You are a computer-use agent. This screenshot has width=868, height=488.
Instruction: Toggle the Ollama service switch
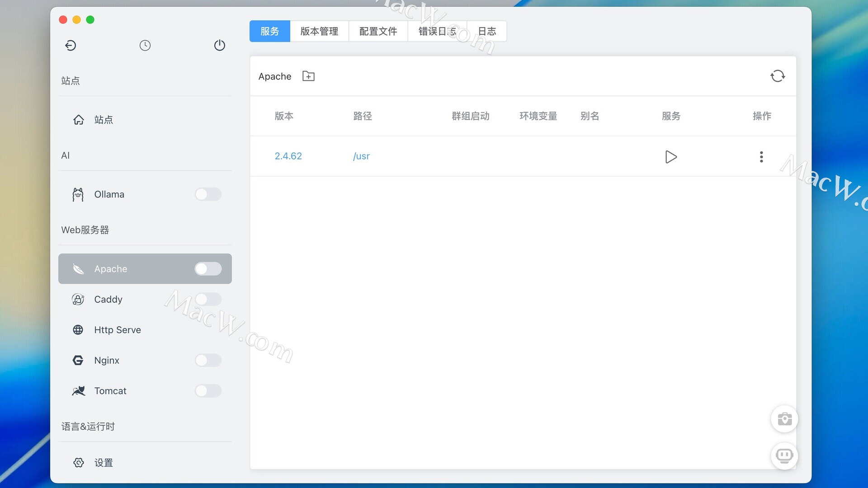(208, 194)
